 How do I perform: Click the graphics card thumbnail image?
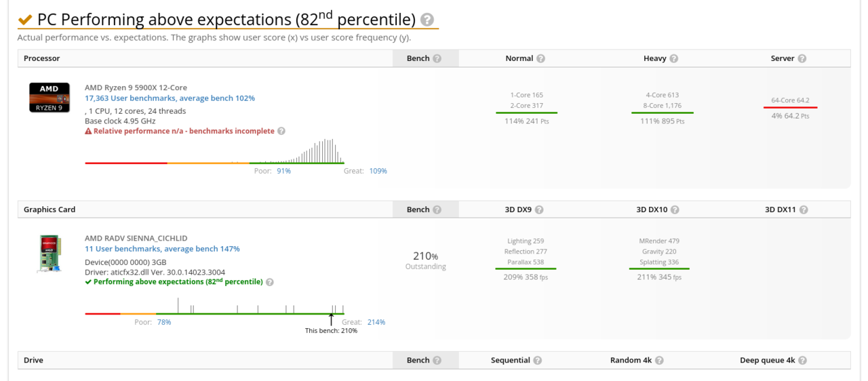coord(49,254)
